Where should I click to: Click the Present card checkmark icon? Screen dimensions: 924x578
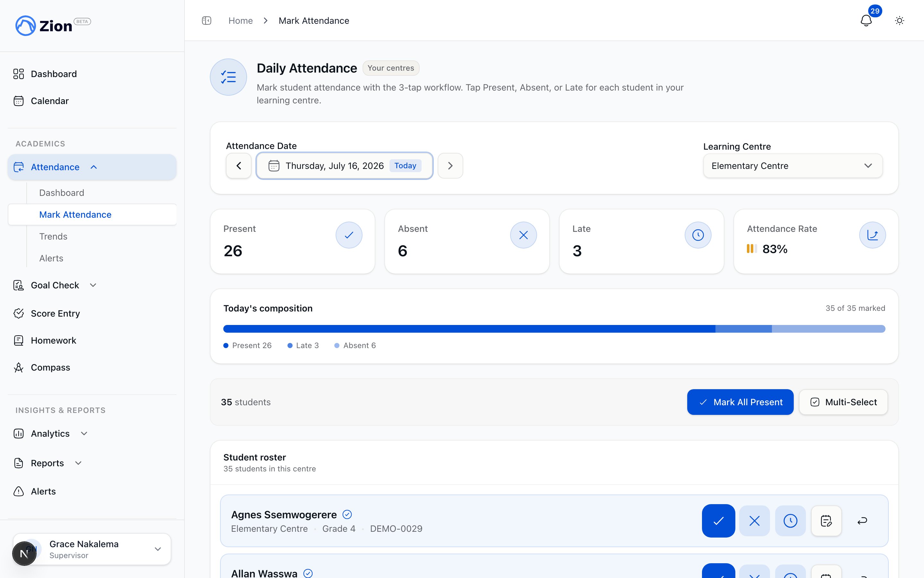349,235
